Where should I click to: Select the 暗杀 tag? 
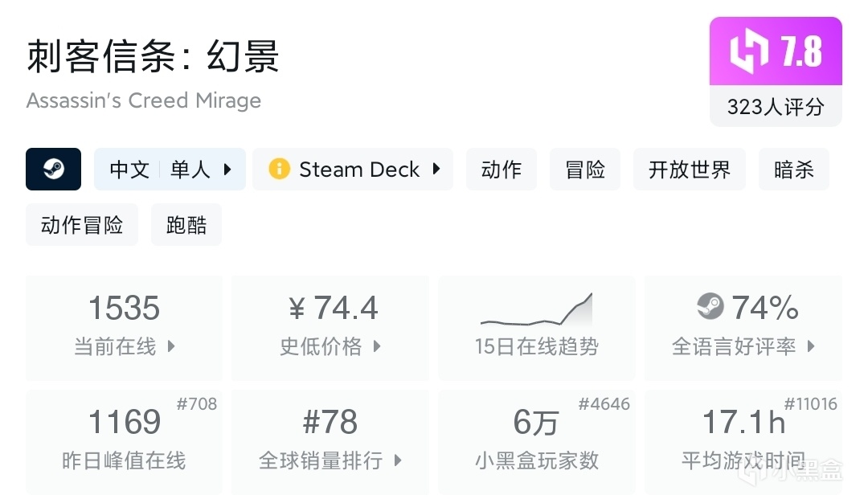(793, 170)
